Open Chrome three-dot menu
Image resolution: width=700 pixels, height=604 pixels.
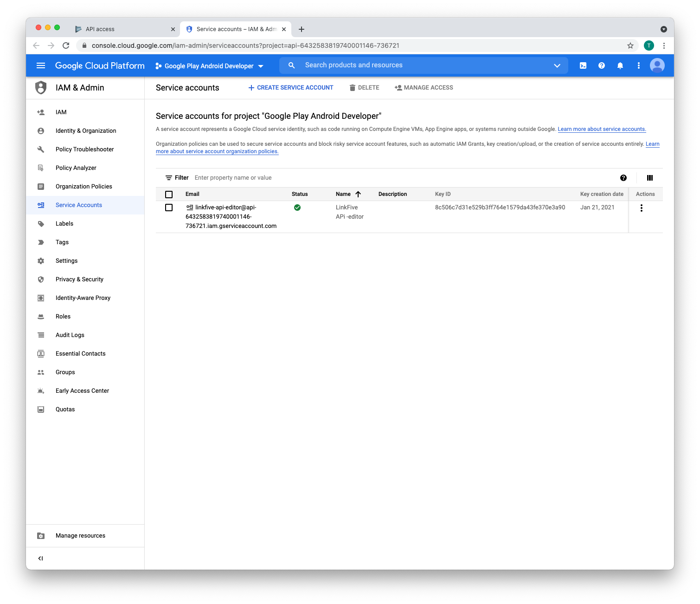(664, 45)
